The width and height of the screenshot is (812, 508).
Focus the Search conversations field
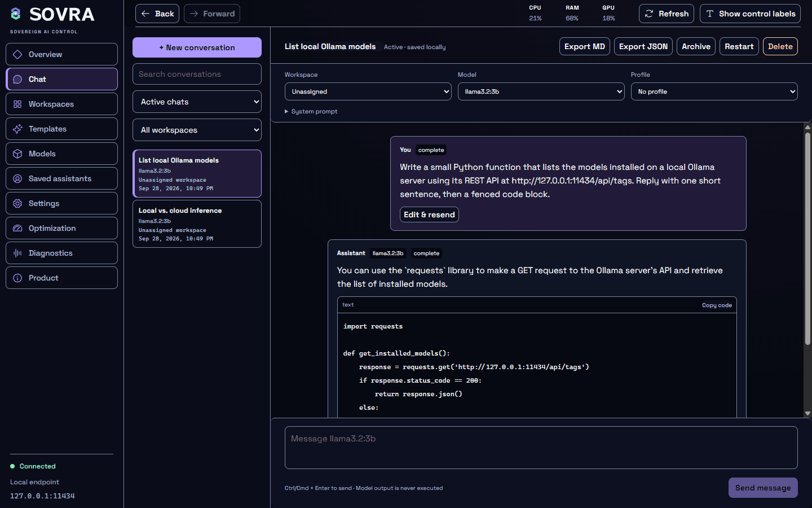[x=197, y=74]
